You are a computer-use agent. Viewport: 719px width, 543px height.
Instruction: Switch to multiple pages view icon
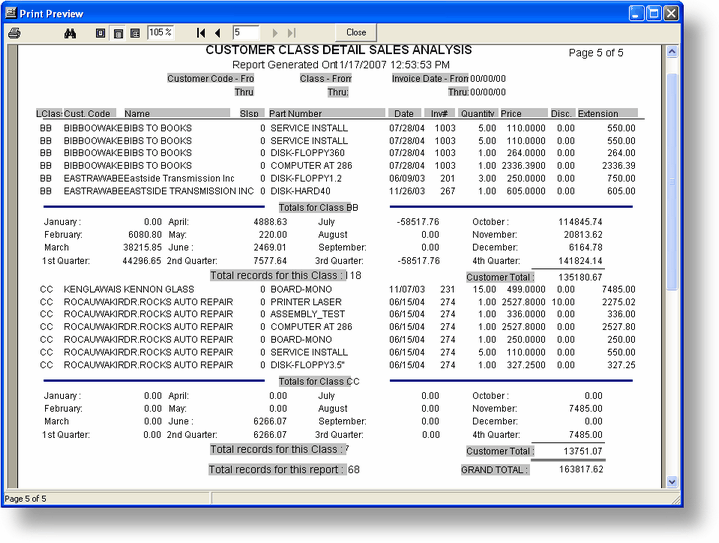134,33
